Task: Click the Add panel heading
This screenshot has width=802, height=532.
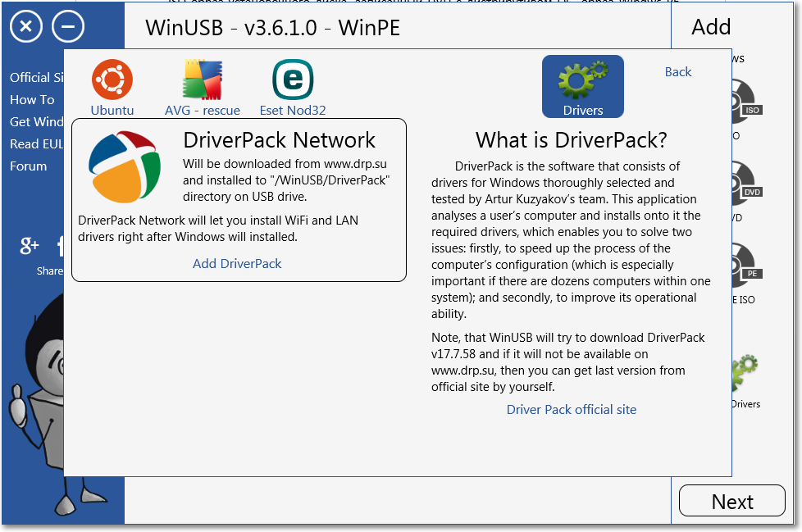Action: (711, 26)
